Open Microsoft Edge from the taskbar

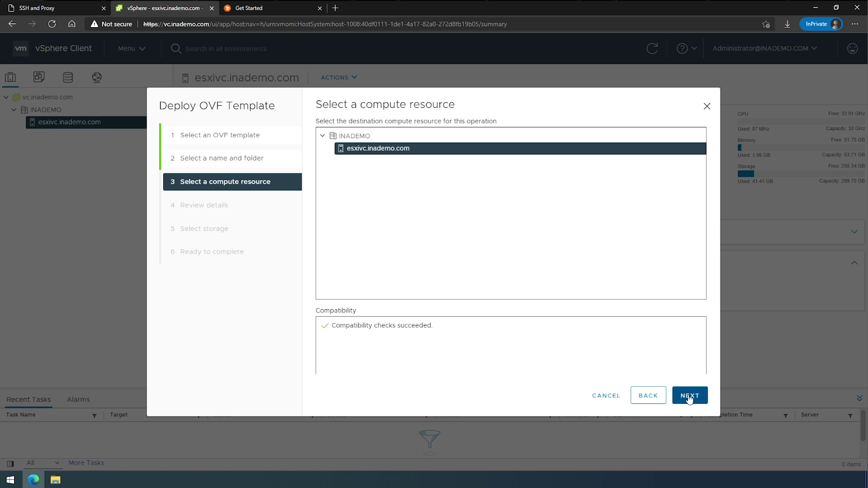pos(34,480)
